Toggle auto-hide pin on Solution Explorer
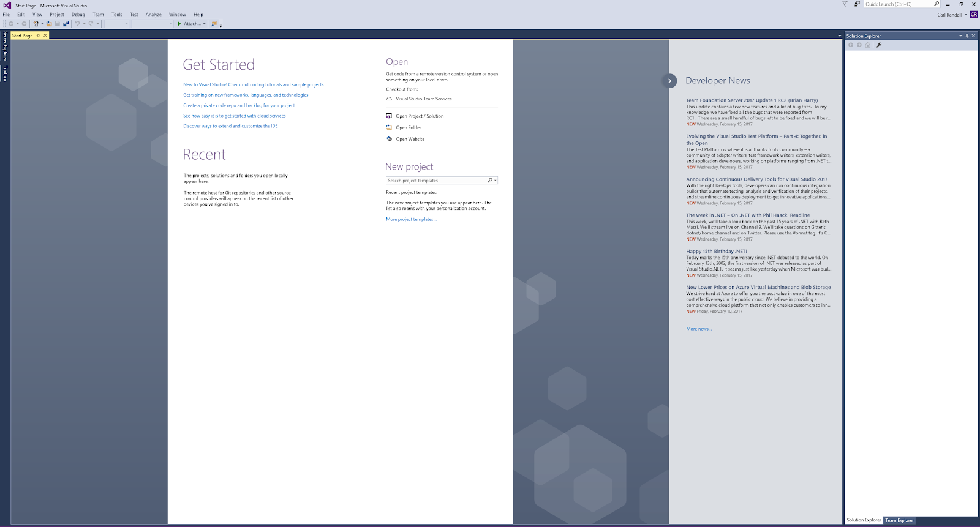The height and width of the screenshot is (527, 980). (x=967, y=36)
